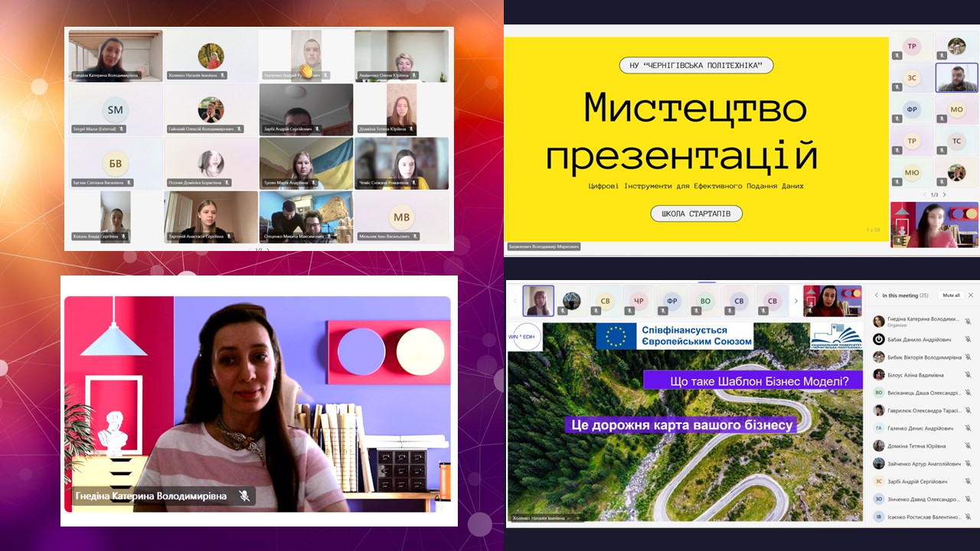Click Mute all in participants panel
Viewport: 980px width, 551px height.
[951, 295]
